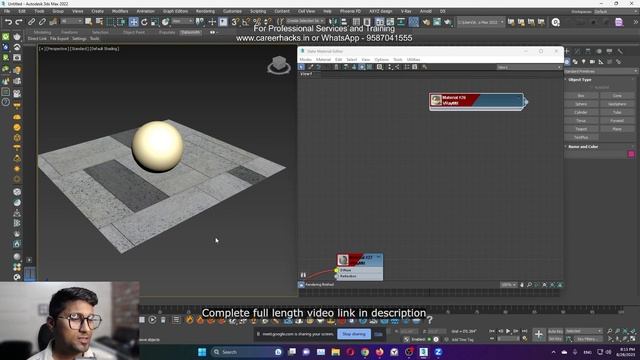
Task: Open the File menu
Action: 7,11
